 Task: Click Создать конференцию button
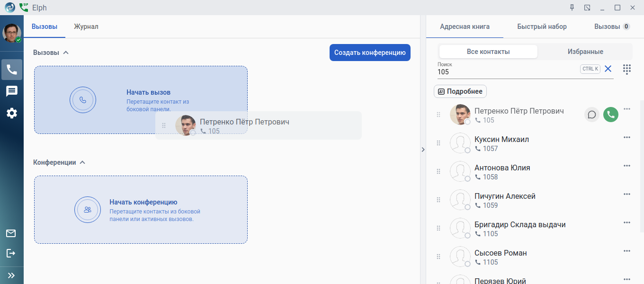pyautogui.click(x=370, y=53)
